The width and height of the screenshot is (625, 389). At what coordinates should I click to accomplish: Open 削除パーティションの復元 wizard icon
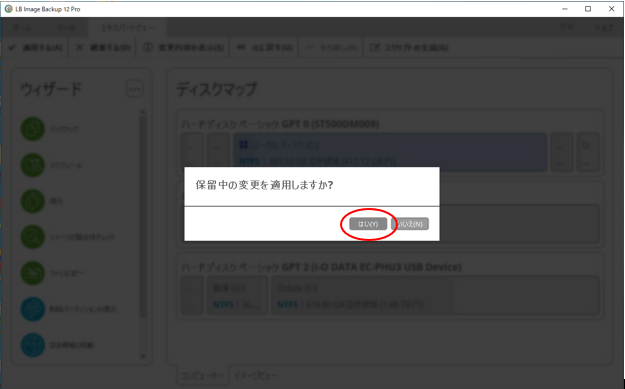[33, 309]
